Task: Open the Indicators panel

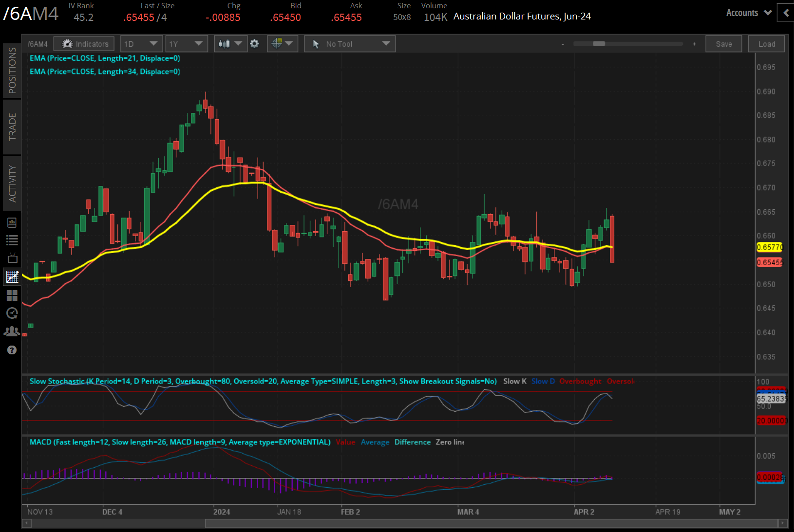Action: pos(84,44)
